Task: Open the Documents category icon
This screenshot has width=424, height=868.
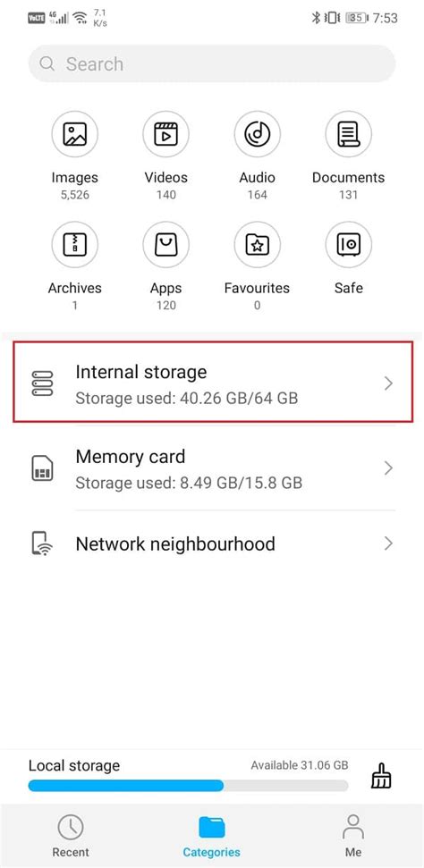Action: click(348, 134)
